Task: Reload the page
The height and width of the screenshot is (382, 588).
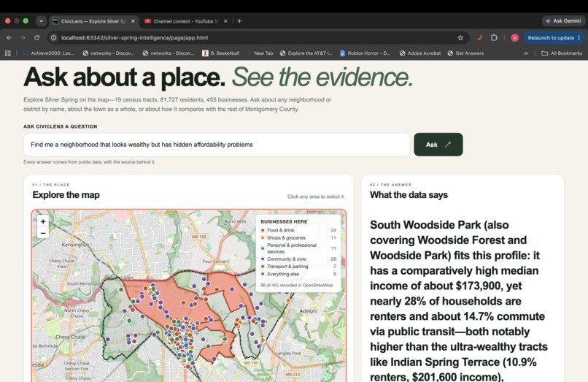Action: pos(36,37)
